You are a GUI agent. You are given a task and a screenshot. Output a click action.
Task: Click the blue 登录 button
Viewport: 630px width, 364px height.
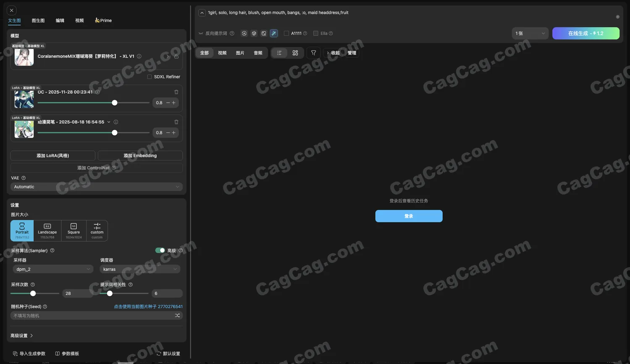click(409, 216)
